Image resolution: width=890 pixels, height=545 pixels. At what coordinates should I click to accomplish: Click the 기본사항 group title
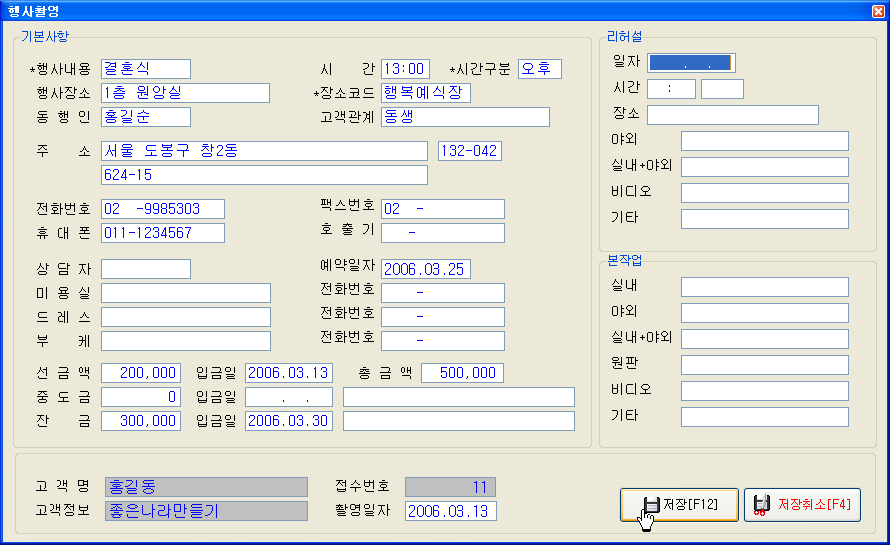pos(45,36)
